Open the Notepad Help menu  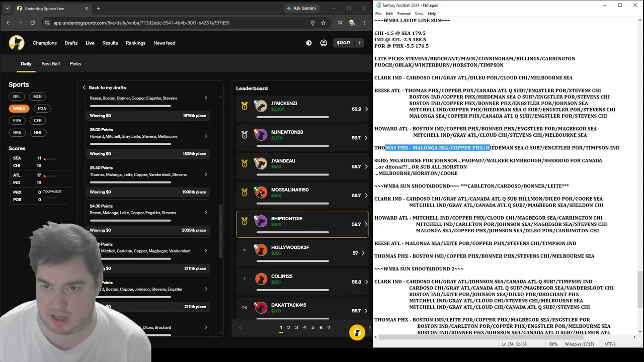[x=432, y=14]
